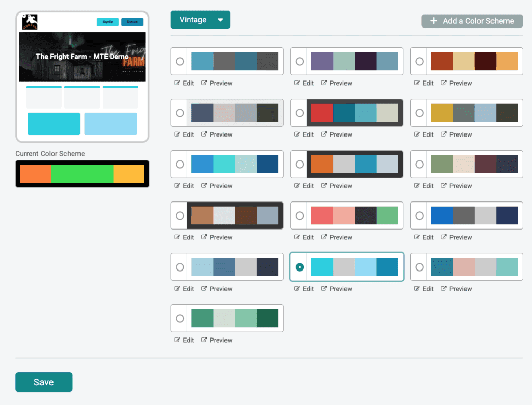Click the plus icon in Add a Color Scheme
The height and width of the screenshot is (405, 532).
click(434, 21)
